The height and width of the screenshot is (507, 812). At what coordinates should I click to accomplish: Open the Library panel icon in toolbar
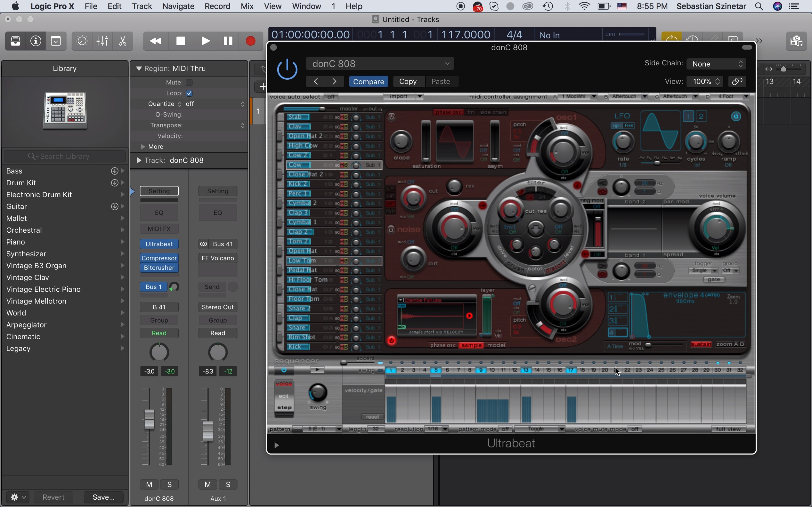click(15, 41)
